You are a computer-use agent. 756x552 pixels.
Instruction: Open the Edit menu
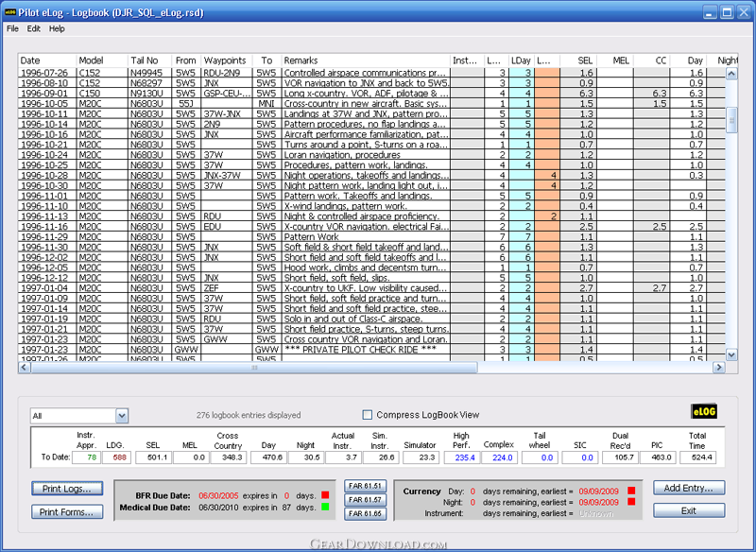33,28
